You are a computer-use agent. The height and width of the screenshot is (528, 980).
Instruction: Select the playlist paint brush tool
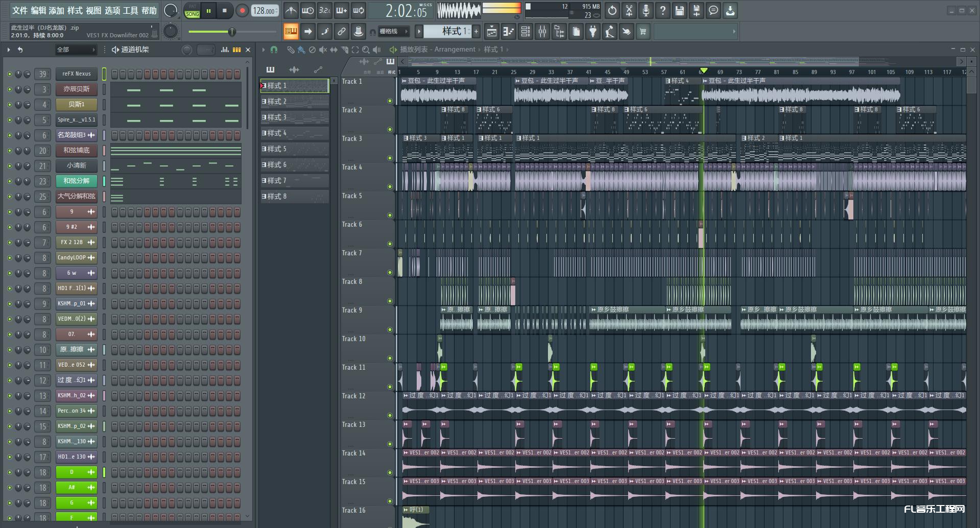(301, 50)
